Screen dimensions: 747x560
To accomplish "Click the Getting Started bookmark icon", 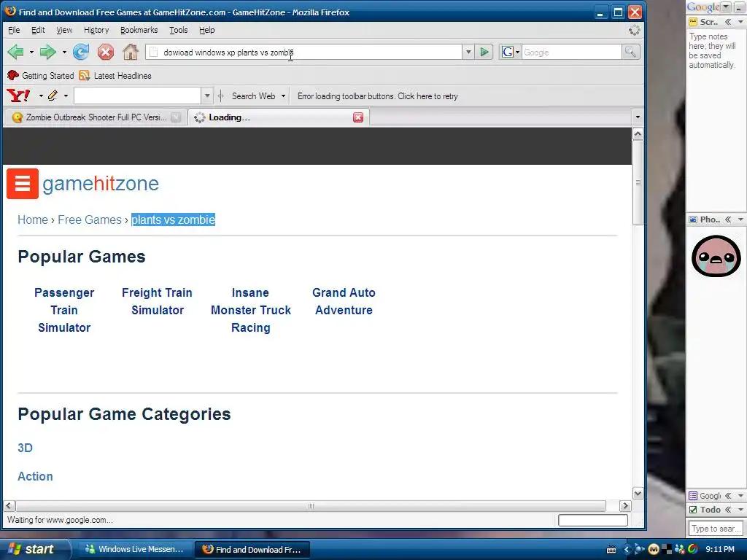I will (x=13, y=75).
